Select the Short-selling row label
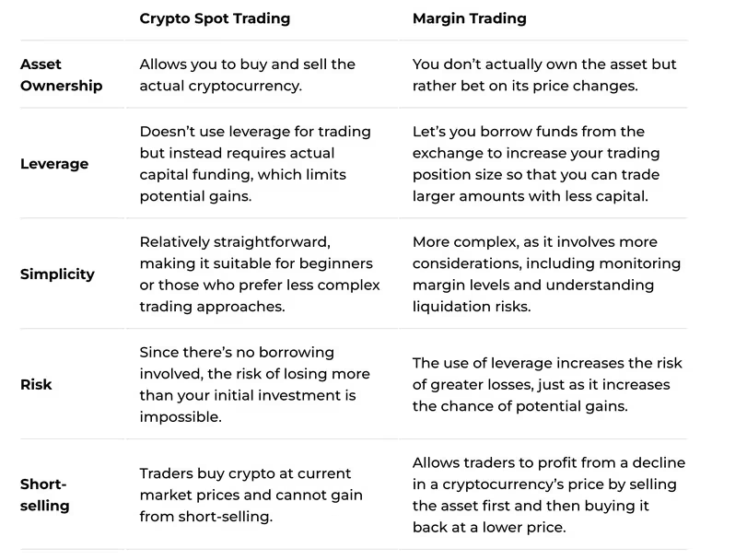This screenshot has height=560, width=747. (x=45, y=495)
